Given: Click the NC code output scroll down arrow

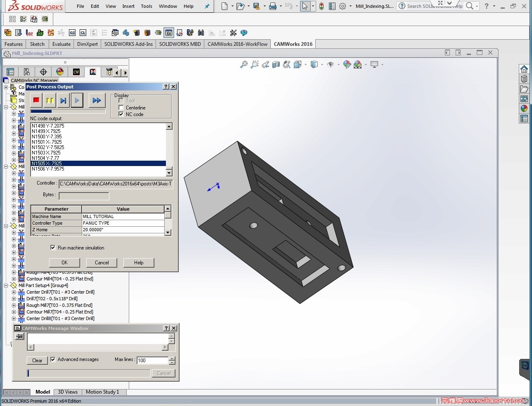Looking at the screenshot, I should click(x=169, y=173).
